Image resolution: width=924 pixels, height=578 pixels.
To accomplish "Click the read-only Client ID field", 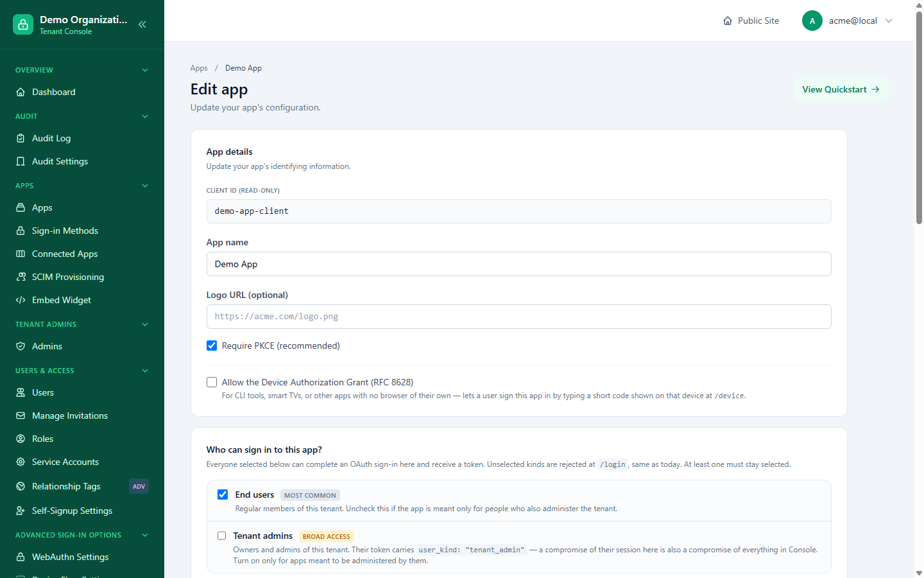I will pyautogui.click(x=518, y=211).
